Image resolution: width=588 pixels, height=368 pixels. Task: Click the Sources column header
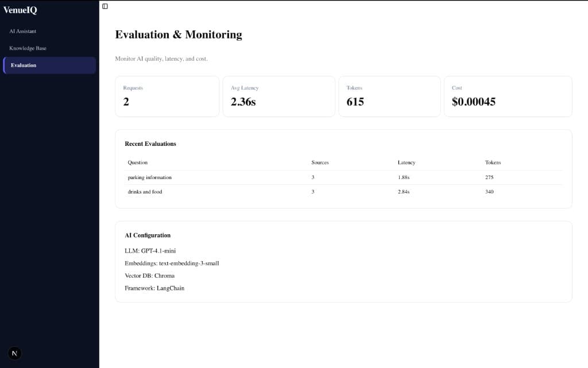pos(320,162)
